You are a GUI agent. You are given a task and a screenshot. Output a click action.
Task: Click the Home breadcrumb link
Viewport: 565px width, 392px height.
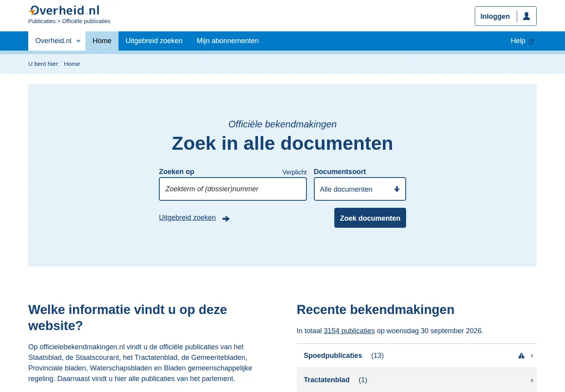(72, 64)
